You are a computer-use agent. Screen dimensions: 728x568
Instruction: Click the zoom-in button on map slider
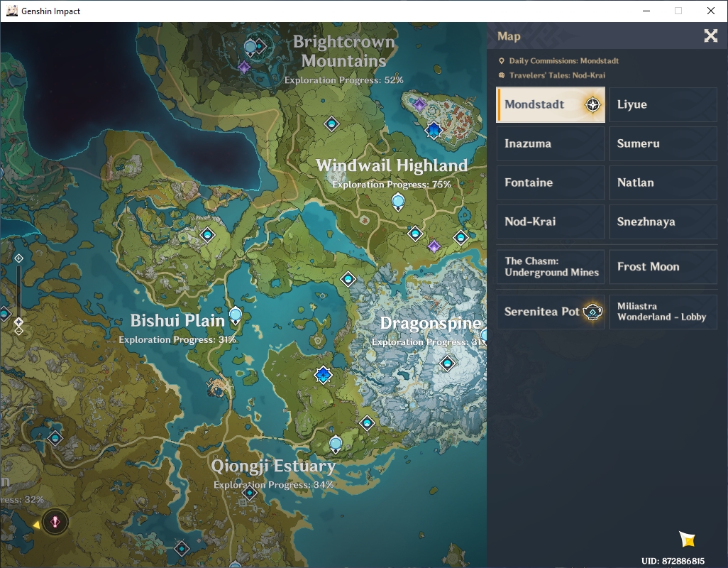coord(18,258)
